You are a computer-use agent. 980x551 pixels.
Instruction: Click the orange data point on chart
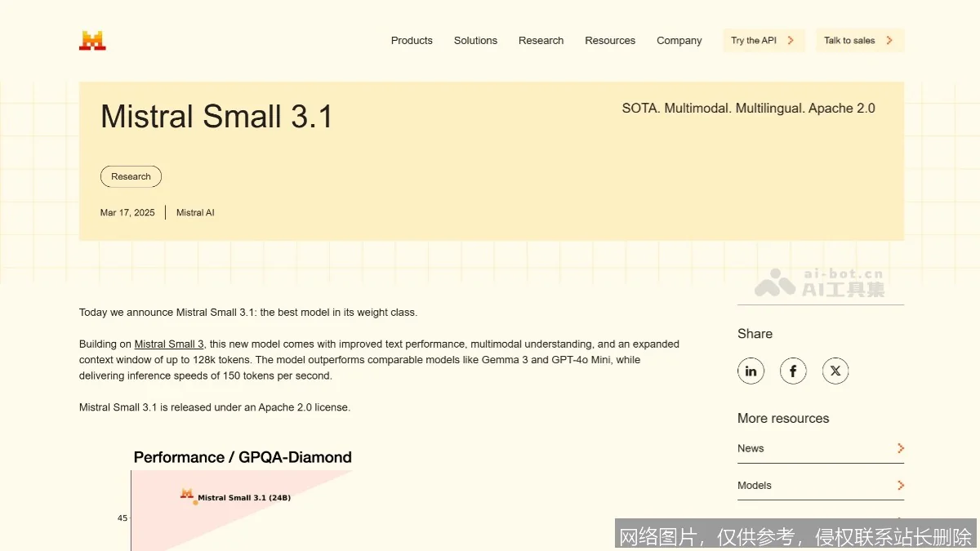[195, 502]
